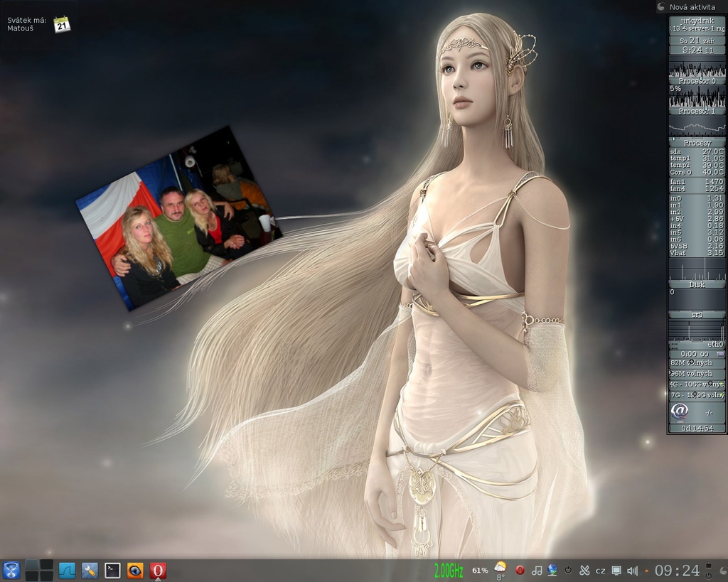Click the +5V voltage row
This screenshot has height=582, width=728.
point(697,219)
